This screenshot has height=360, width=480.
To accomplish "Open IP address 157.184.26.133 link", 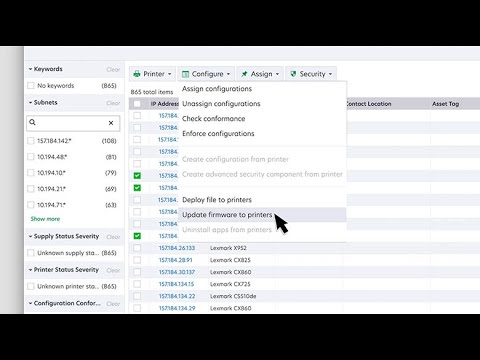I will point(177,248).
